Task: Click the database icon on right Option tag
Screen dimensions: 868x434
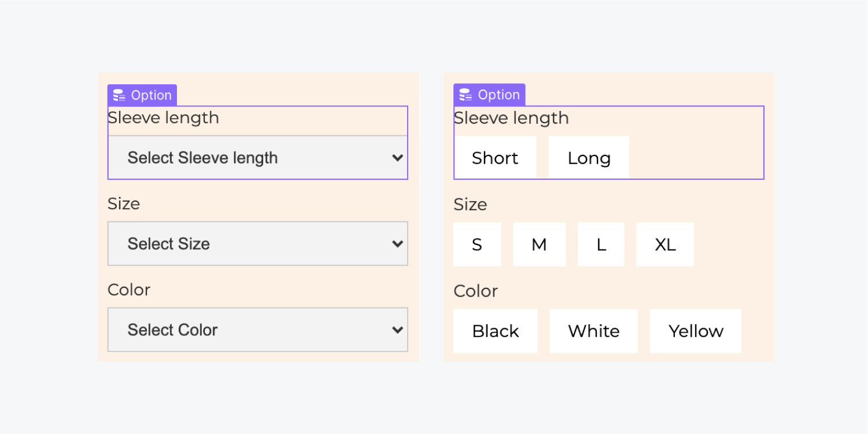Action: coord(465,95)
